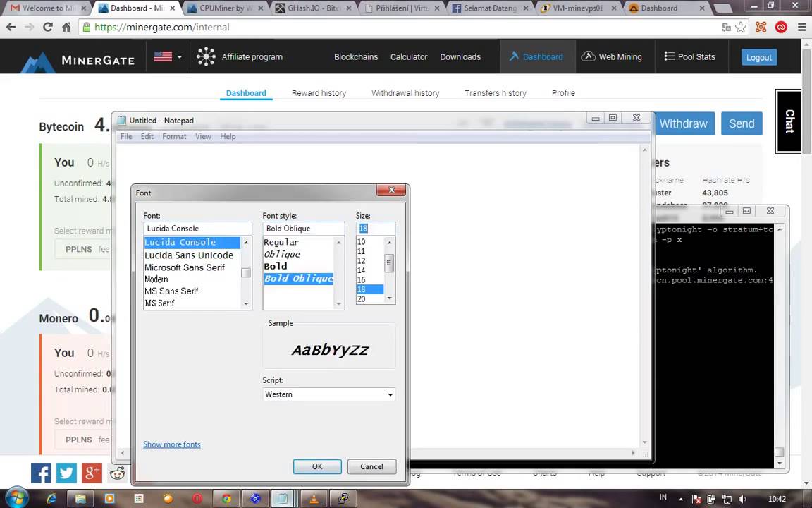
Task: Select MS Sans Serif font
Action: (x=171, y=291)
